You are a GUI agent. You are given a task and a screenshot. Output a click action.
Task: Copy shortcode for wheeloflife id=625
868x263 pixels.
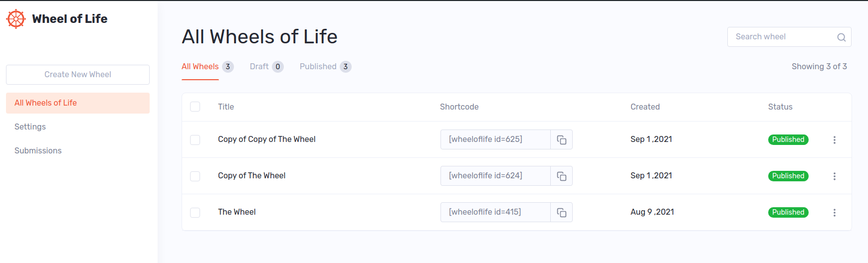[561, 140]
